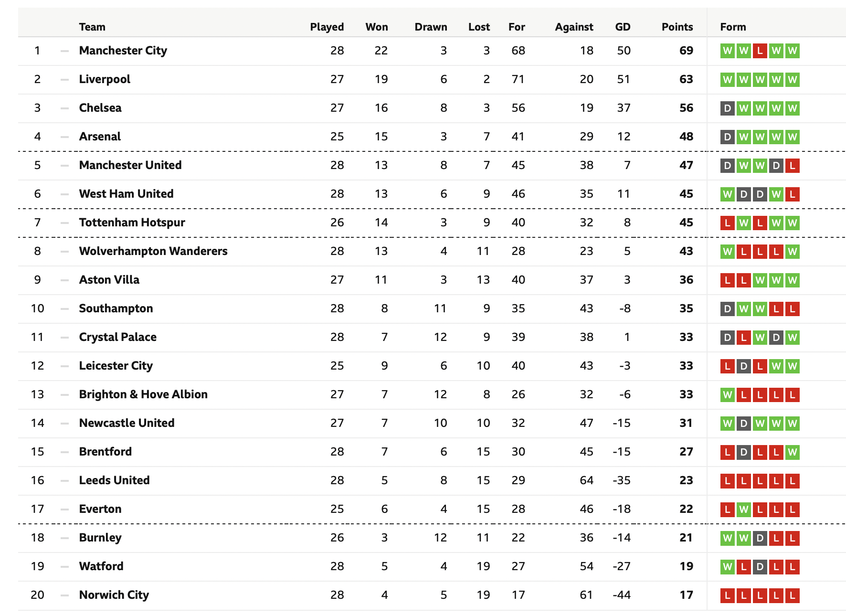Open the Wolverhampton Wanderers team link
Image resolution: width=846 pixels, height=616 pixels.
[153, 251]
